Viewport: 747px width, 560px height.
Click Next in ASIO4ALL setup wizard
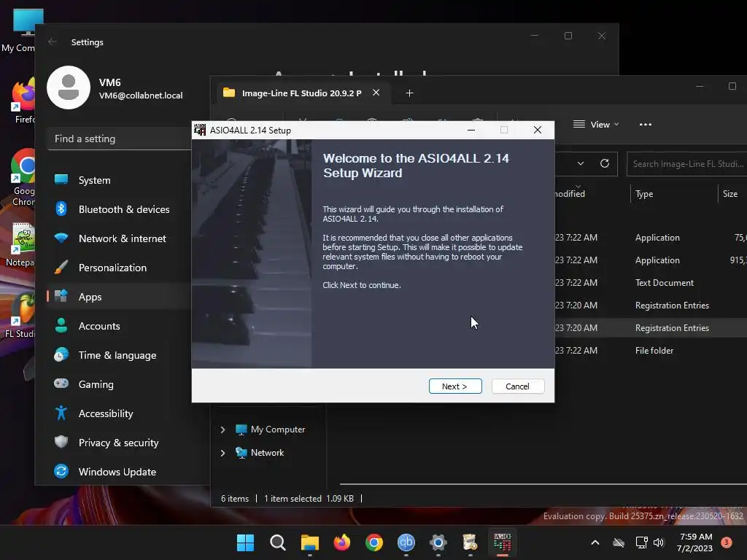coord(455,386)
